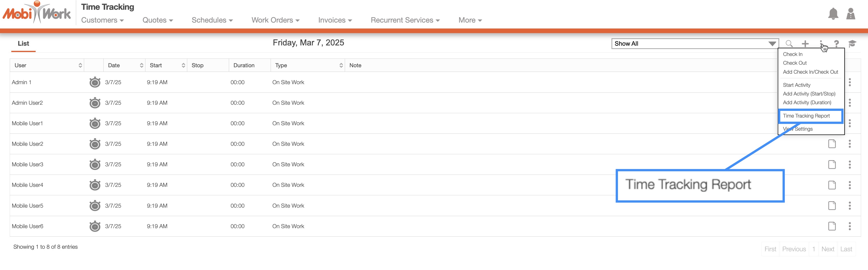Open the help question mark icon
Screen dimensions: 868x270
[836, 43]
